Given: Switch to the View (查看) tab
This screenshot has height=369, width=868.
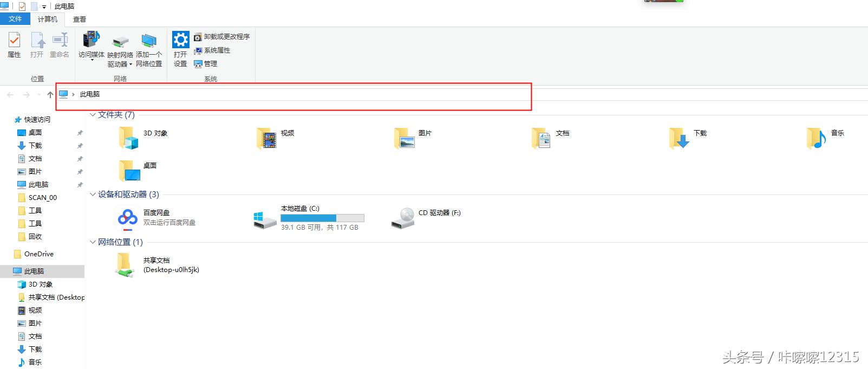Looking at the screenshot, I should tap(80, 20).
